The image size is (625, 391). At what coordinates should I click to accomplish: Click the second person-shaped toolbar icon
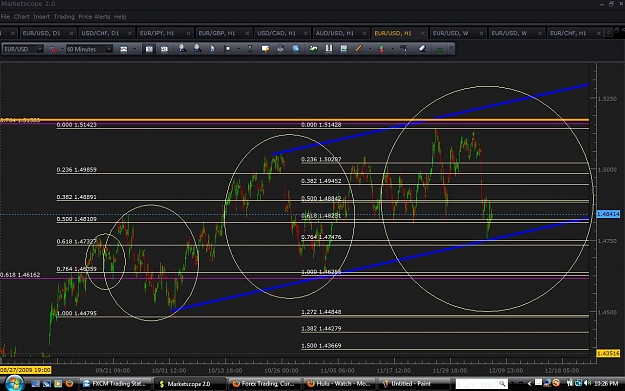tap(197, 49)
